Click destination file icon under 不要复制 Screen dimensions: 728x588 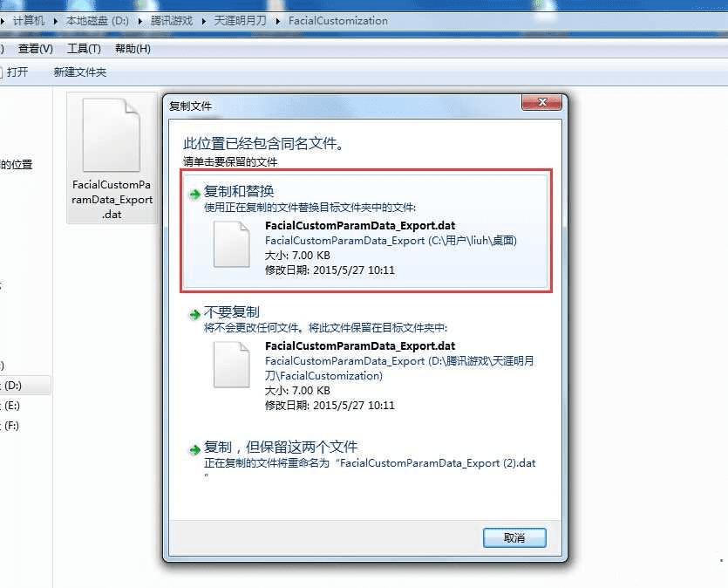(x=232, y=365)
